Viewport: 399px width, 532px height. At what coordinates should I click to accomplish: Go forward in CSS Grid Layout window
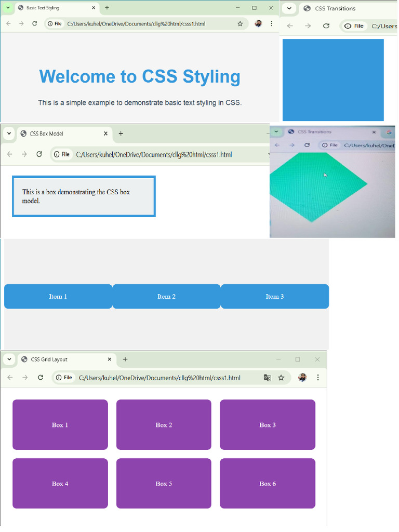click(x=25, y=378)
